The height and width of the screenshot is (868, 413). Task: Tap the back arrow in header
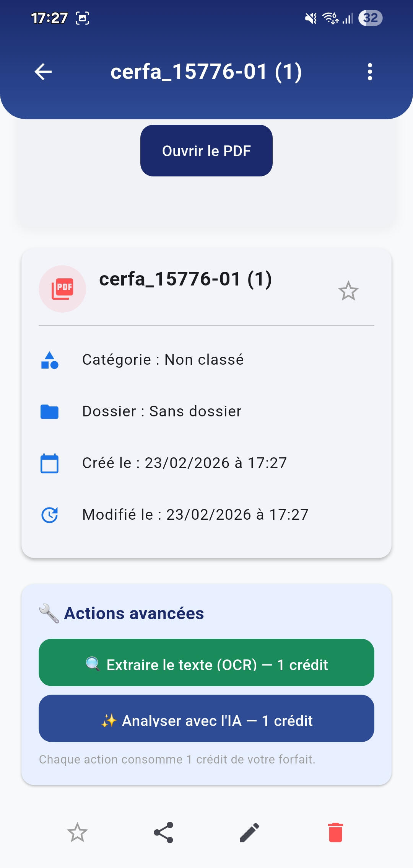(43, 72)
